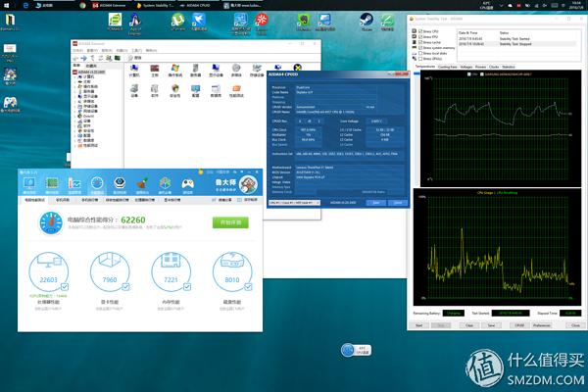This screenshot has height=392, width=588.
Task: Switch to 收藏夹 tab in AIDA64 sidebar
Action: click(91, 66)
